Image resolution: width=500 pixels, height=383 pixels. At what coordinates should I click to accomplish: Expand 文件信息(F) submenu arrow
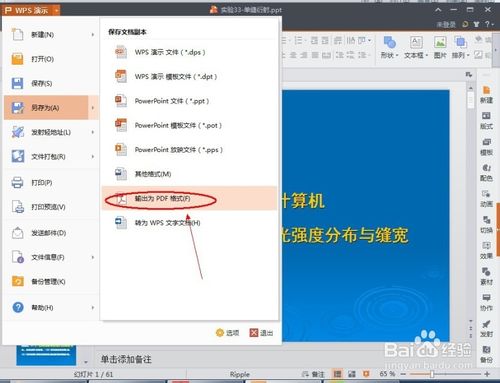93,257
